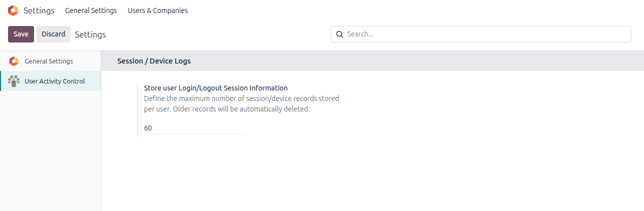The width and height of the screenshot is (644, 211).
Task: Click the search magnifier icon
Action: tap(339, 34)
